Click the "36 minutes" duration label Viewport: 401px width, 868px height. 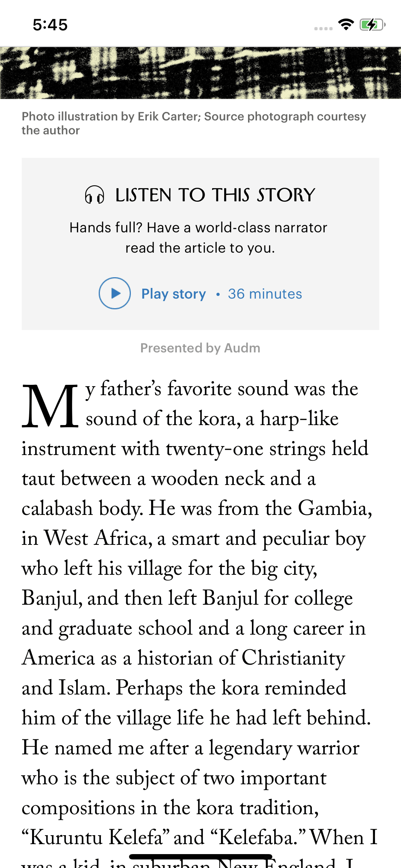coord(265,294)
